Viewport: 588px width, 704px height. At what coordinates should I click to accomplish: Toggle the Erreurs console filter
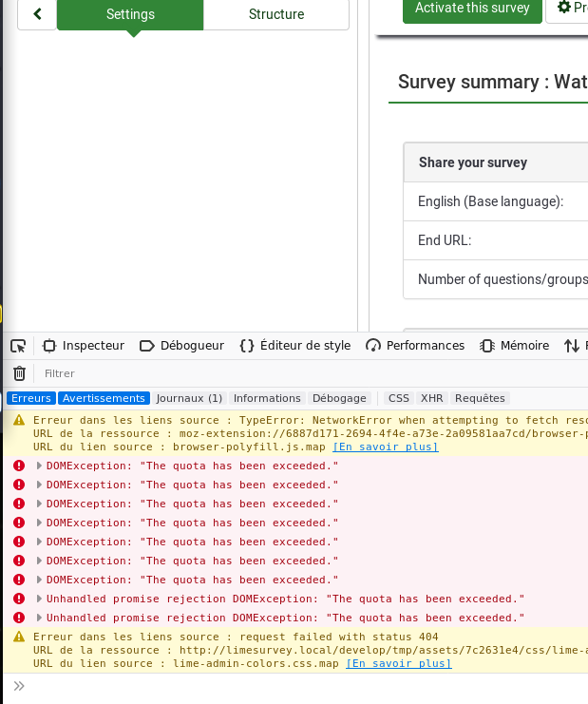31,398
